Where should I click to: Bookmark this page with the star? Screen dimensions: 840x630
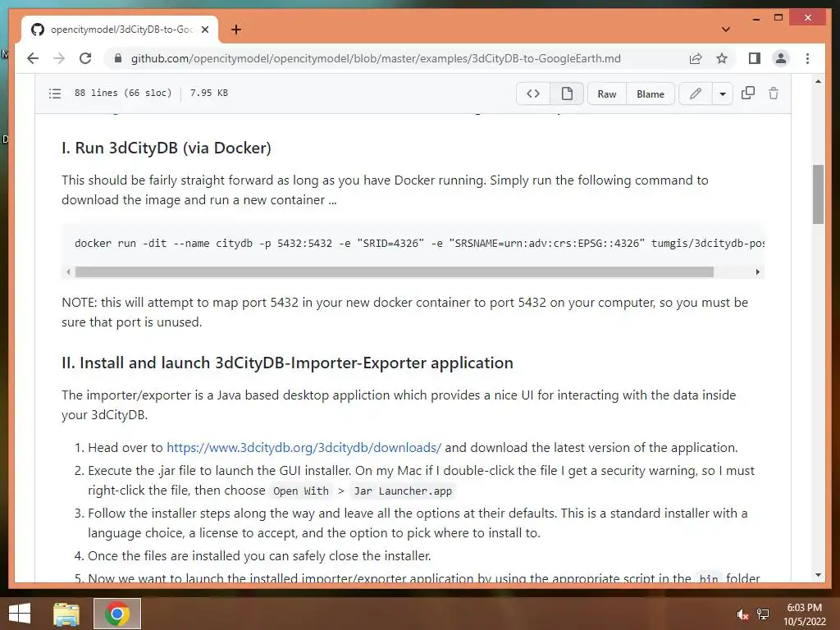[x=722, y=58]
